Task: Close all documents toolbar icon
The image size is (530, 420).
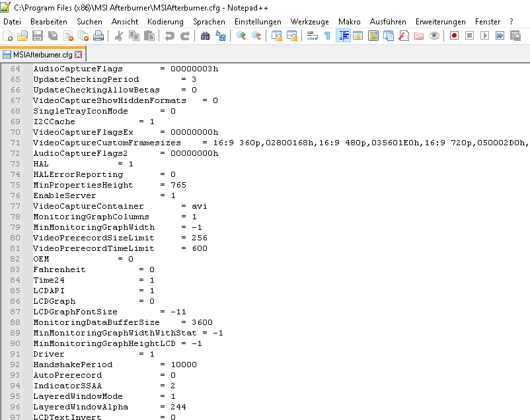Action: [83, 36]
